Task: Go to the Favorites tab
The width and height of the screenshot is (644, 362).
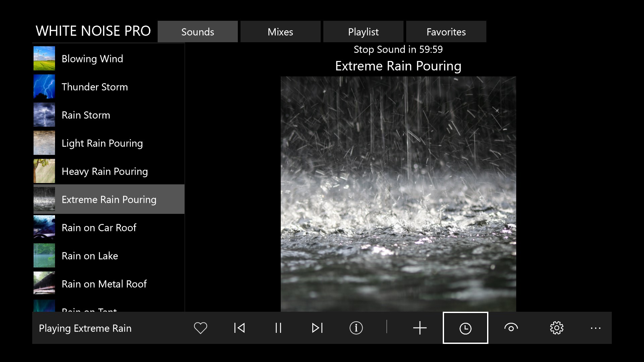Action: tap(446, 32)
